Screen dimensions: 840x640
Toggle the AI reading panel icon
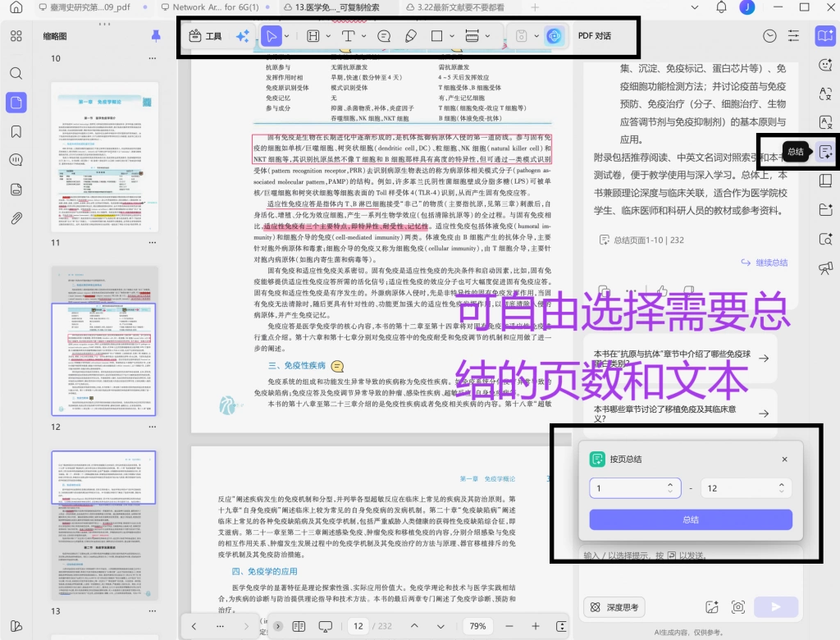coord(825,36)
